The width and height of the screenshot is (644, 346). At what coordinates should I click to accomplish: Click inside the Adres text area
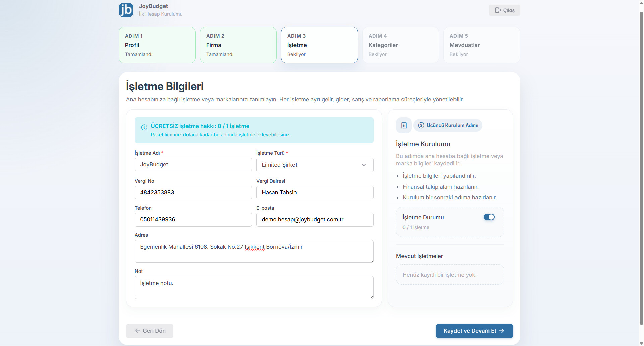click(254, 251)
